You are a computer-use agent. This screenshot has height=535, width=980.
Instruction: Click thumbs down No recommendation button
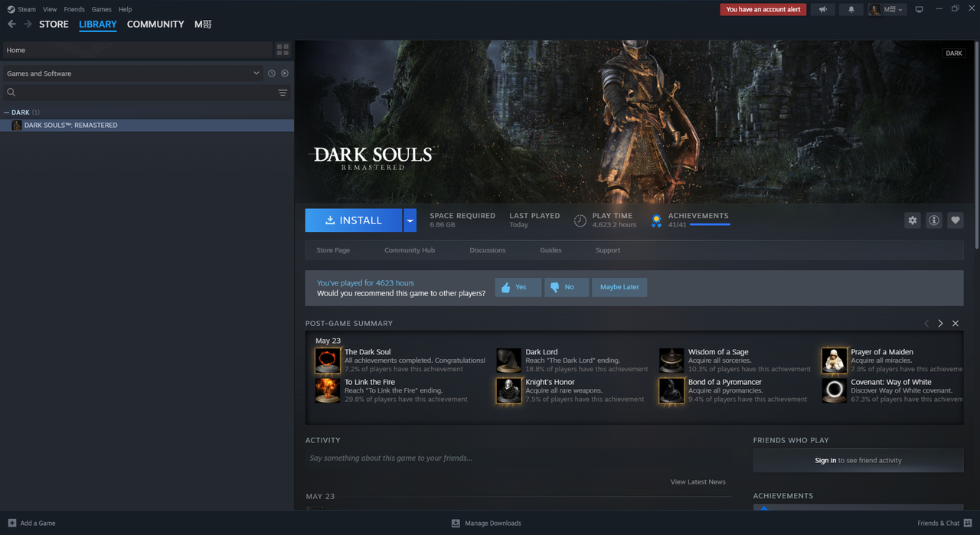[567, 287]
